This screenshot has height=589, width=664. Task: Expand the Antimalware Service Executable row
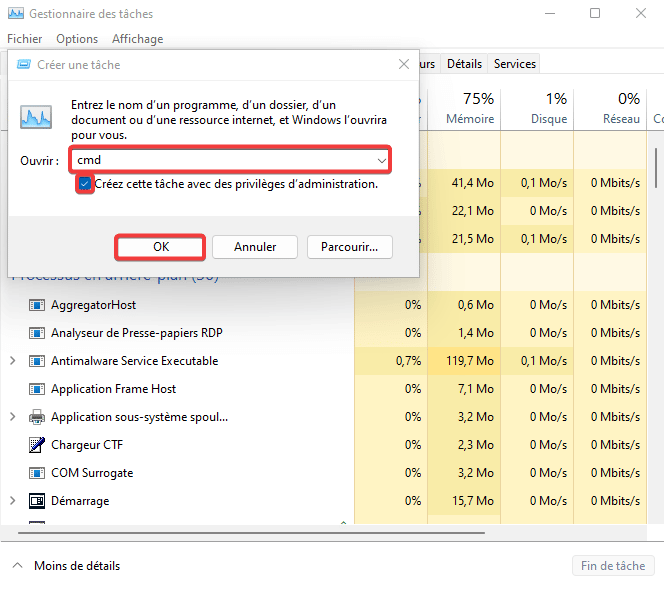pyautogui.click(x=13, y=361)
